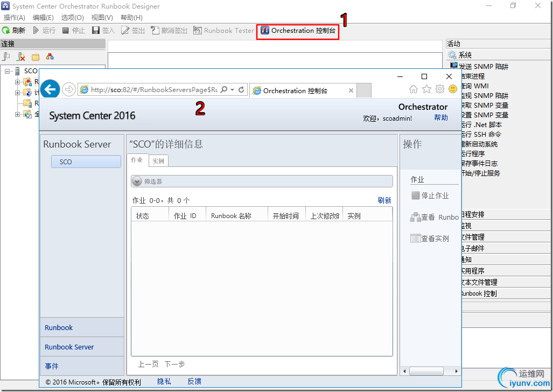The height and width of the screenshot is (392, 553).
Task: Click the connect server icon in 连接 panel
Action: click(x=6, y=57)
